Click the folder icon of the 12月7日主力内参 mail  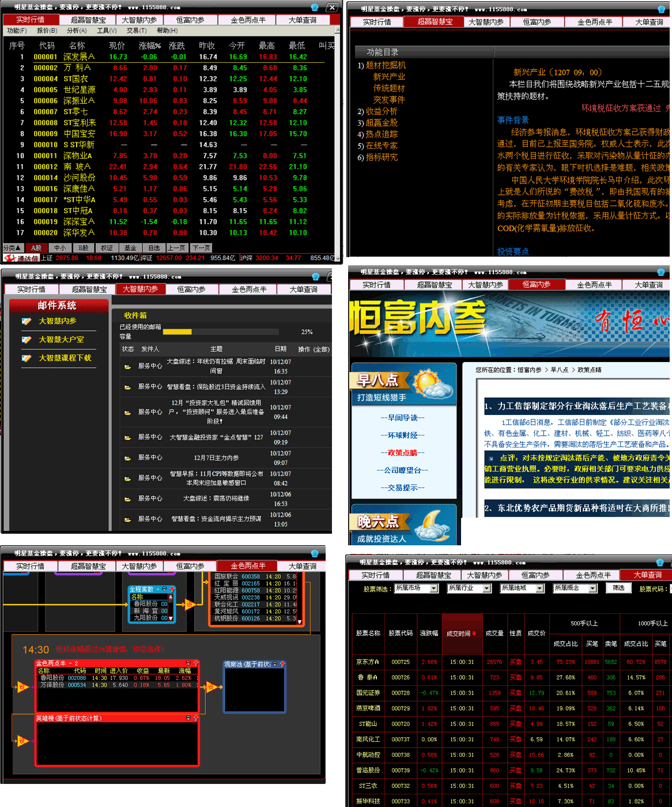[127, 458]
